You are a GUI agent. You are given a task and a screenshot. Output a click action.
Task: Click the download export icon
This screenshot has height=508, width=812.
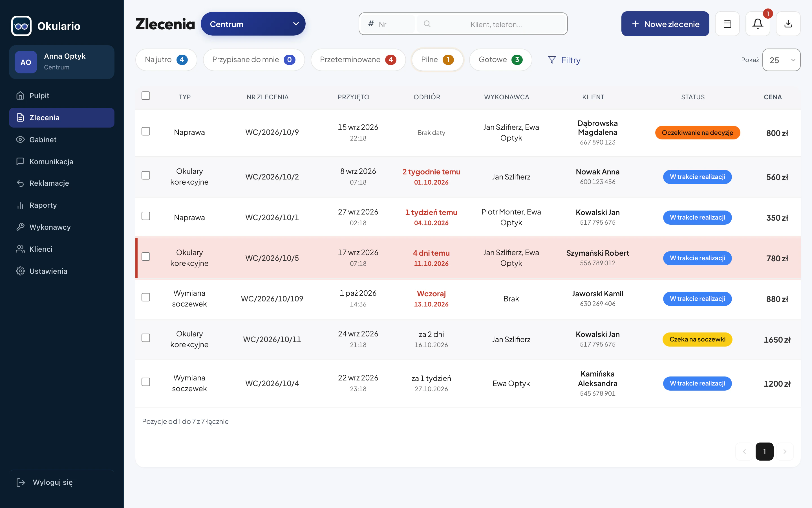point(788,24)
